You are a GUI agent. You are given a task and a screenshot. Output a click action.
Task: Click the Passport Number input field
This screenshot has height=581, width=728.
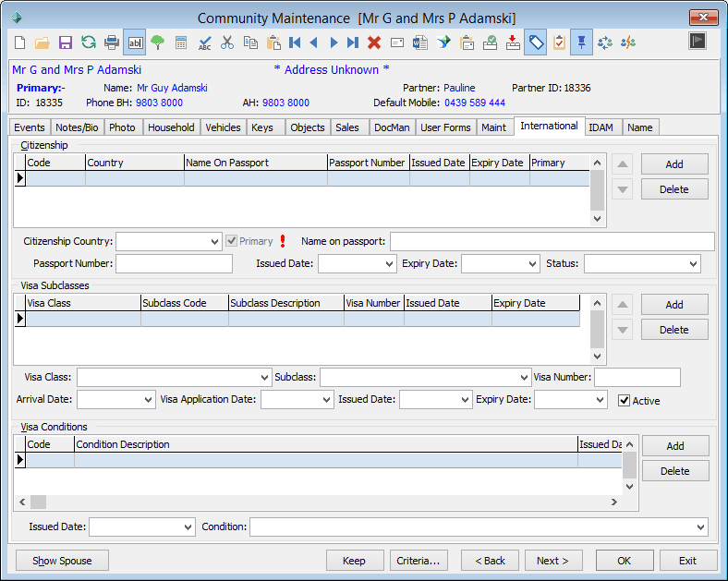(x=174, y=263)
